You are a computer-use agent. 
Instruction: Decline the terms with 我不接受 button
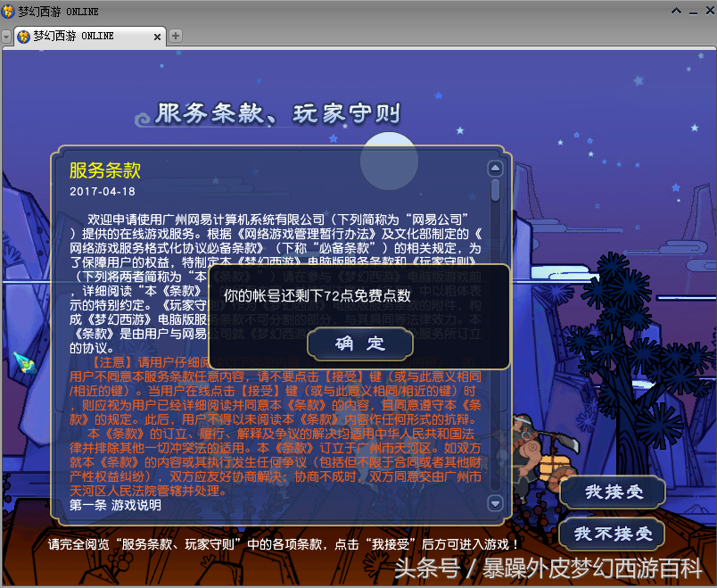(x=613, y=534)
